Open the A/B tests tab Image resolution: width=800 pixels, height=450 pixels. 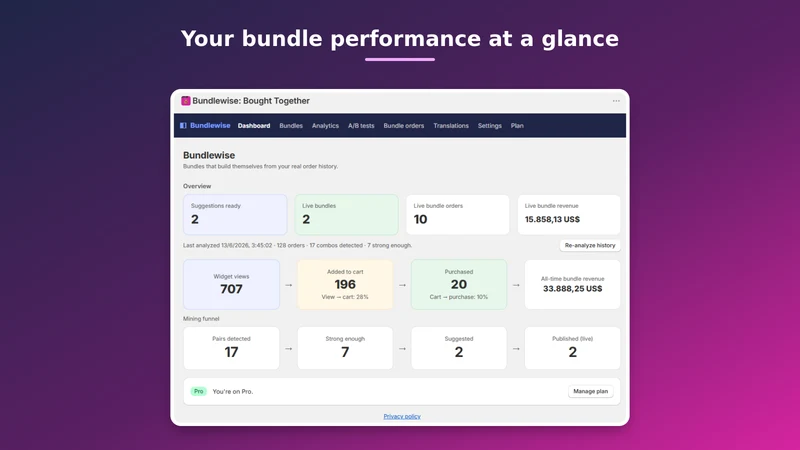[x=361, y=126]
